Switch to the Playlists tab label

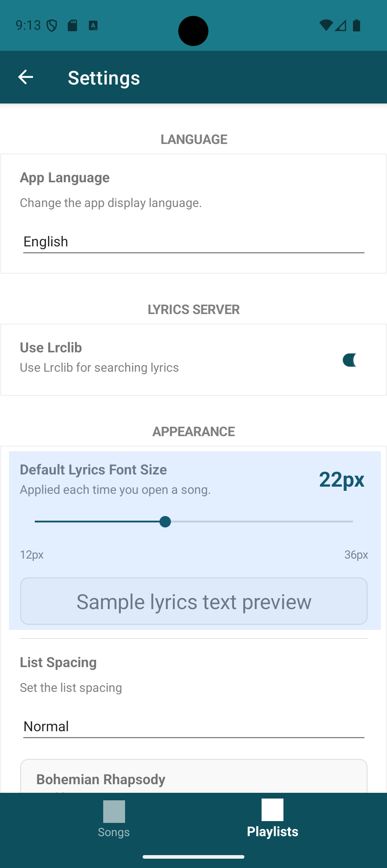(272, 831)
